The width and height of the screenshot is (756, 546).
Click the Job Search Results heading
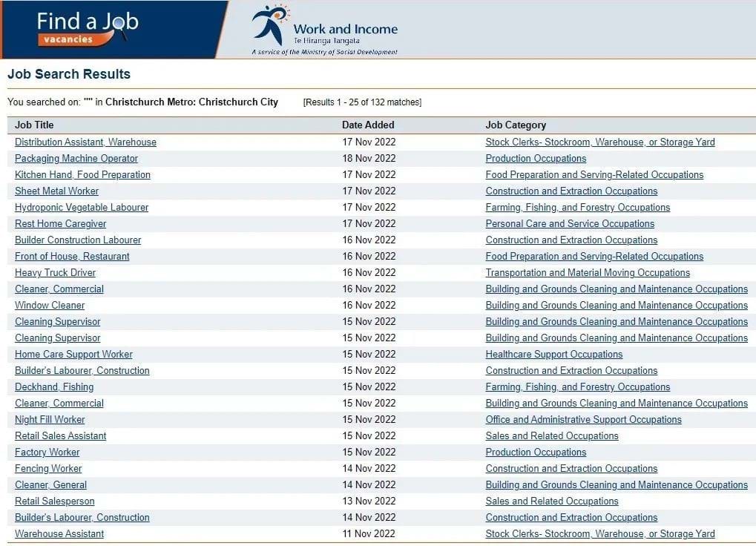click(x=69, y=74)
